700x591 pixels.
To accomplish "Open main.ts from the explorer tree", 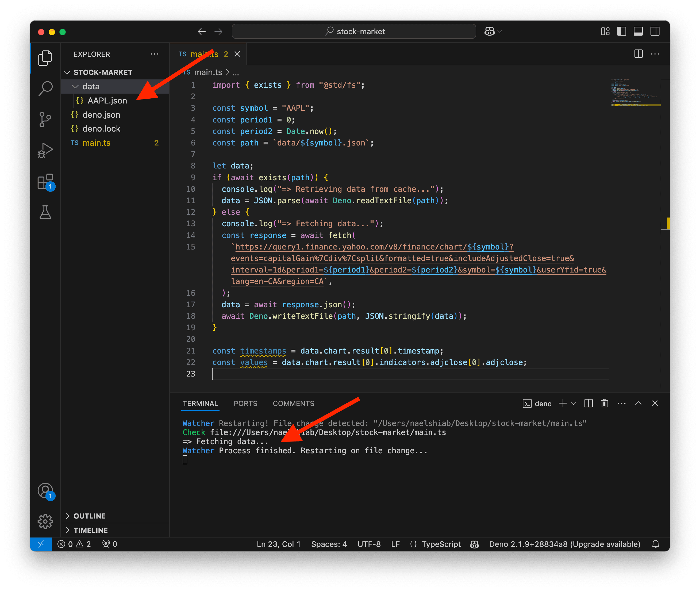I will click(x=115, y=143).
